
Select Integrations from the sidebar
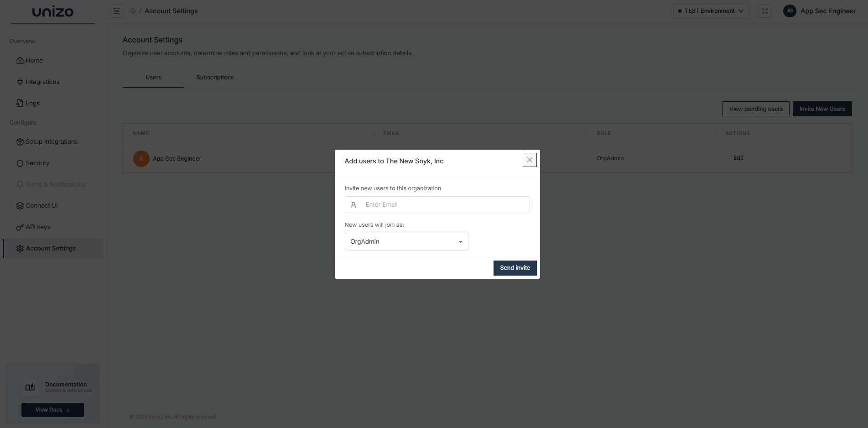coord(42,82)
